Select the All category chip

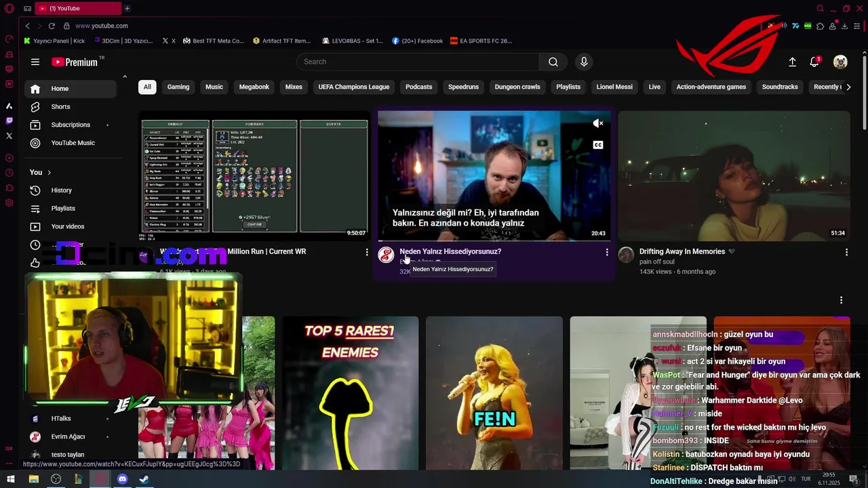[147, 87]
